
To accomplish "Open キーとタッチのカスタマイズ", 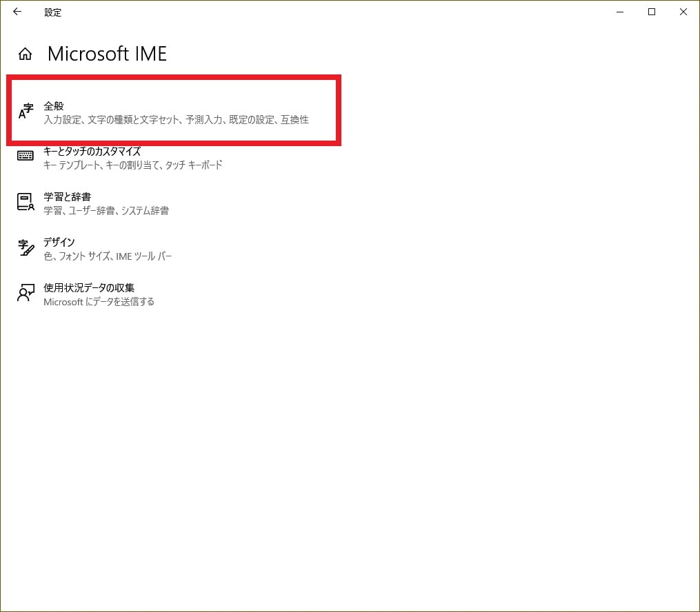I will (x=92, y=152).
